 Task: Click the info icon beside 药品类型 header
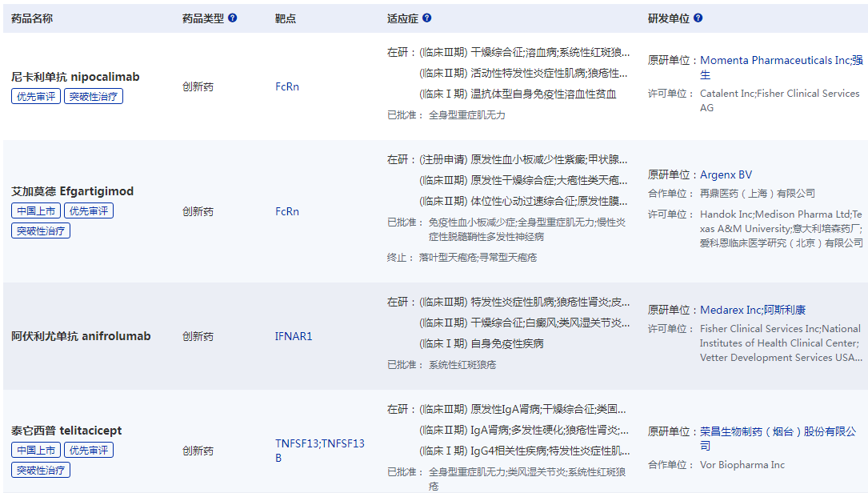pos(231,18)
